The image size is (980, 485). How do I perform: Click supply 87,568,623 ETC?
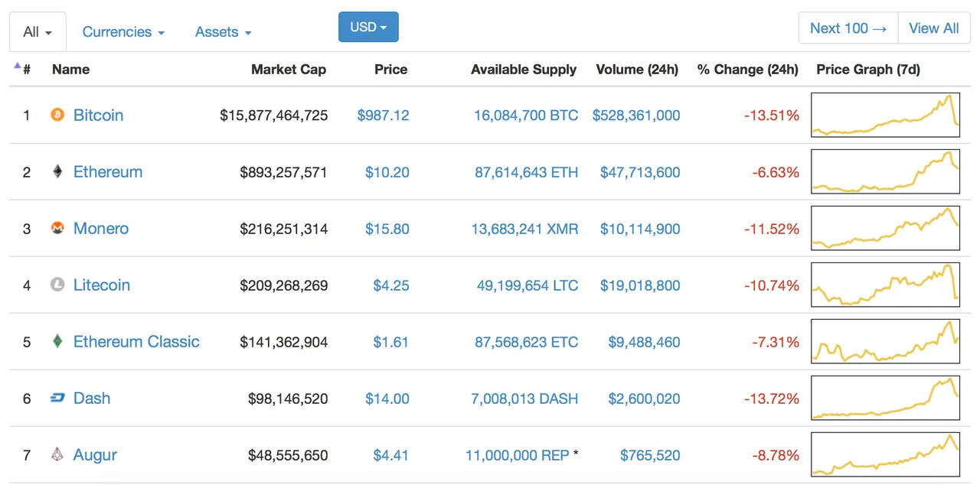click(527, 342)
